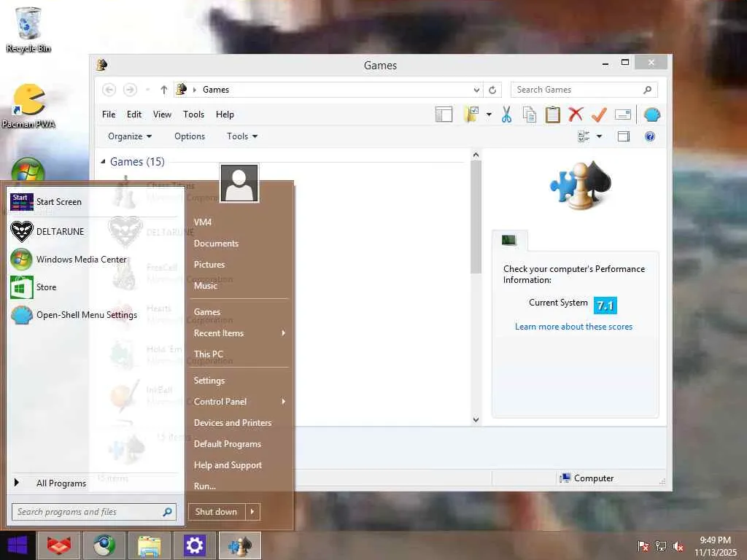Click the 7.1 performance score badge

[605, 306]
